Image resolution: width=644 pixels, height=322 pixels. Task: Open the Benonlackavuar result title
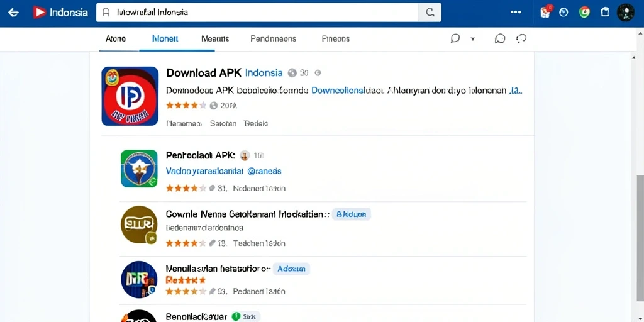tap(196, 316)
